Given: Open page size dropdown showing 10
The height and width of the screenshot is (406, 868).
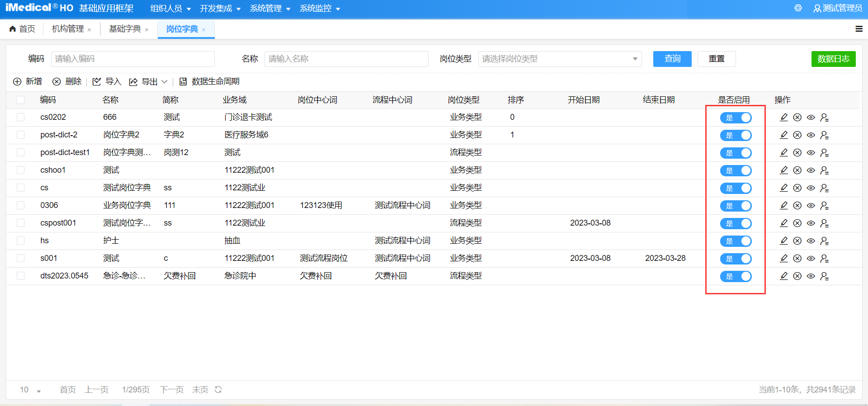Looking at the screenshot, I should 30,390.
